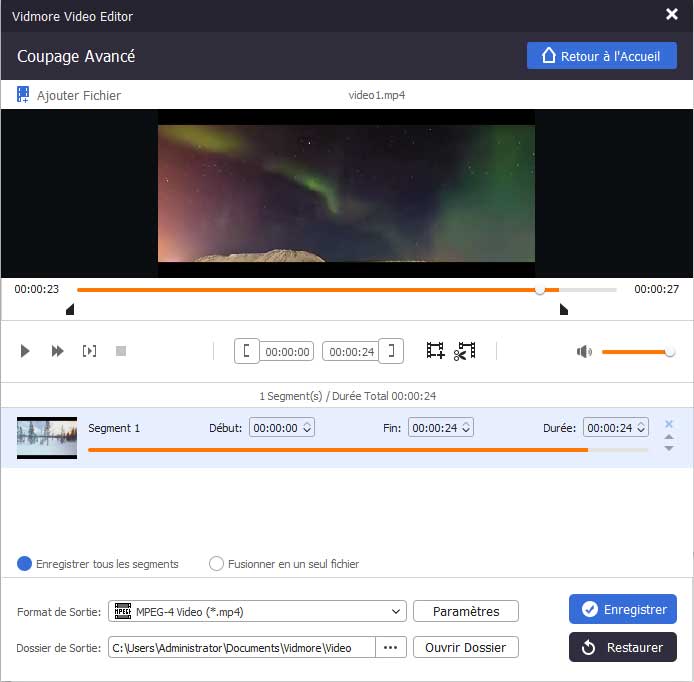Click the Segment 1 orange progress bar
Image resolution: width=694 pixels, height=682 pixels.
[x=338, y=450]
